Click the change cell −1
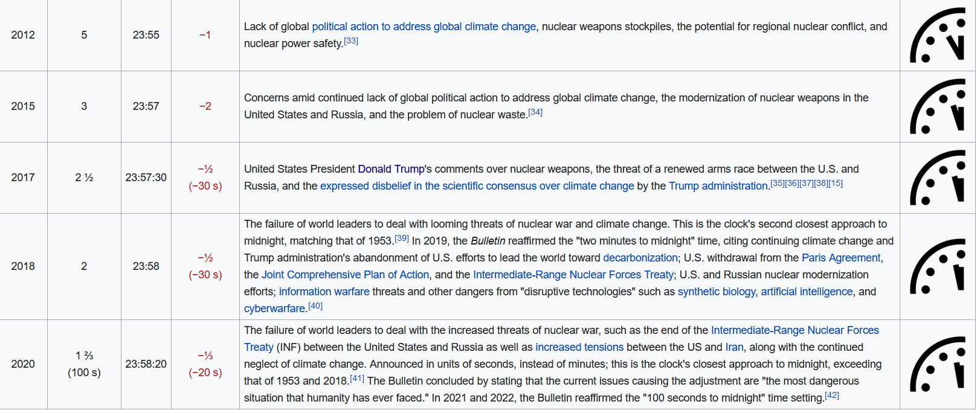This screenshot has width=980, height=413. pyautogui.click(x=205, y=35)
